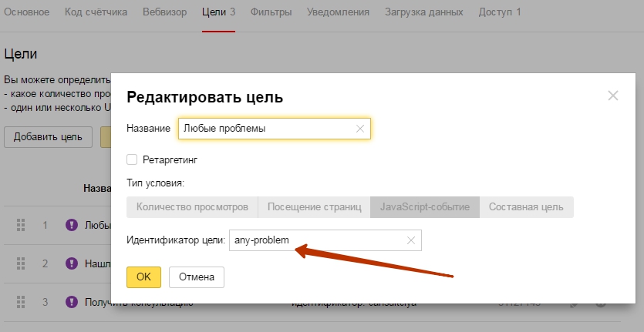The image size is (644, 332).
Task: Click the Отмена button
Action: (196, 277)
